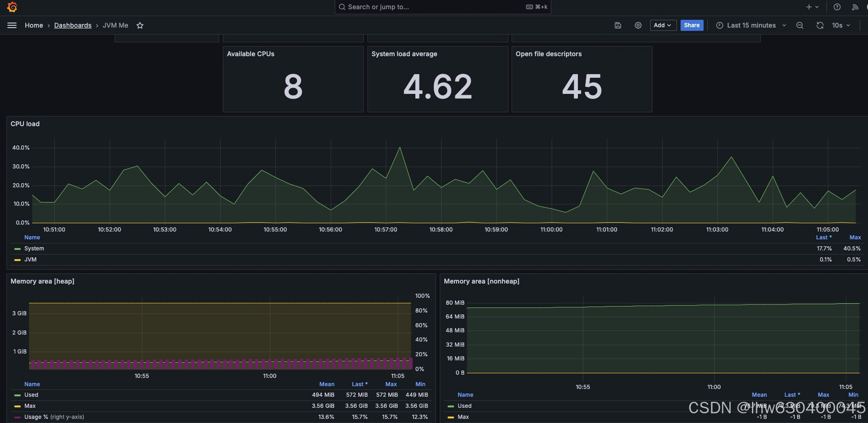Sort CPU load legend by Max
This screenshot has width=868, height=423.
[x=855, y=238]
